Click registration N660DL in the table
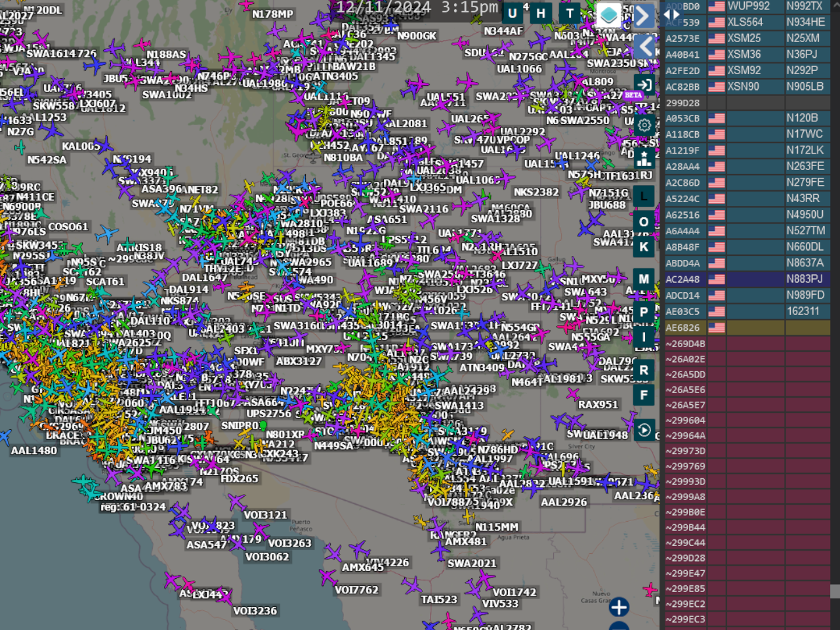The image size is (840, 630). pyautogui.click(x=805, y=247)
